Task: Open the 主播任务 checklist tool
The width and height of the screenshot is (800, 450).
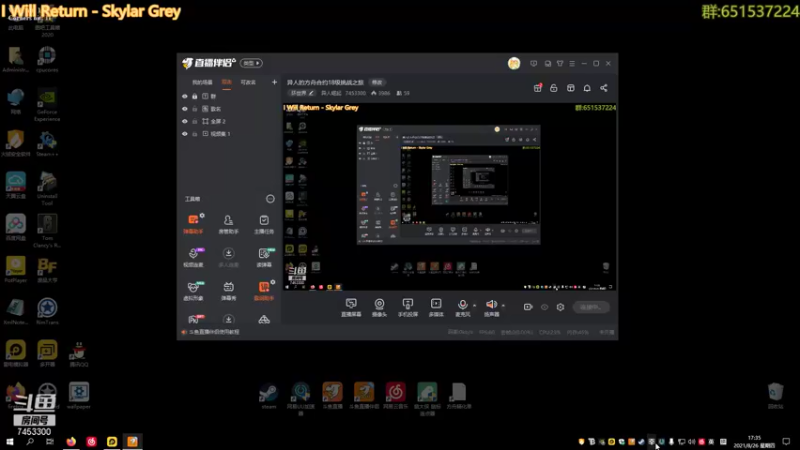Action: coord(264,223)
